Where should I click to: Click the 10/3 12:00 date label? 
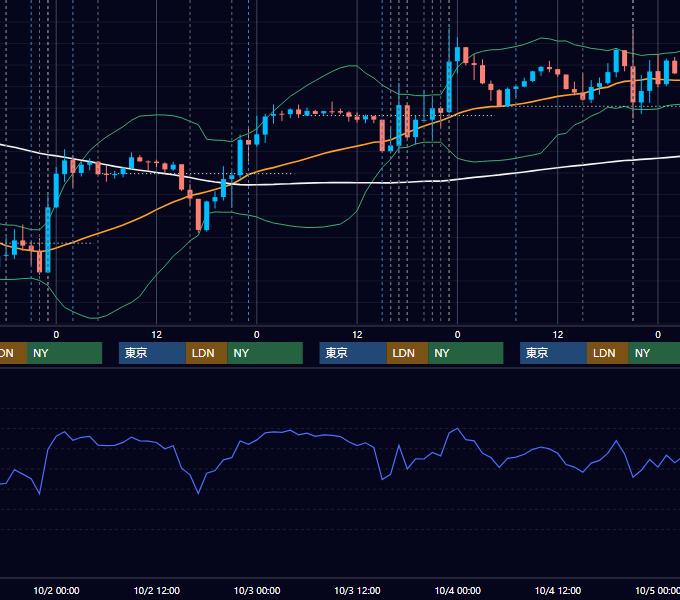pyautogui.click(x=357, y=590)
